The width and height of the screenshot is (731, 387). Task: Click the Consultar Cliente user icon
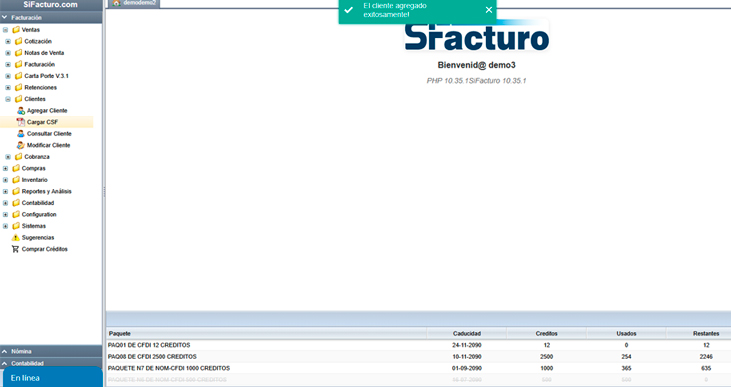click(21, 134)
